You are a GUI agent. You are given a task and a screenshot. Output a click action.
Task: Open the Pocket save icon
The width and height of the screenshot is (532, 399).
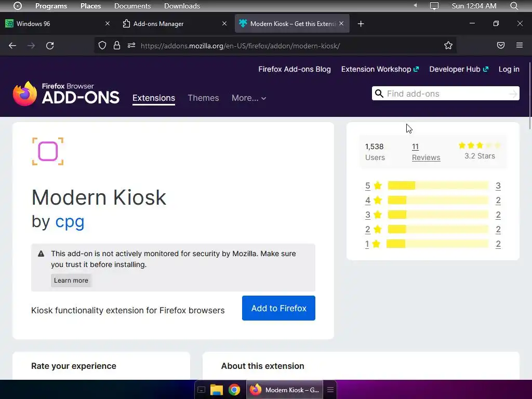pos(501,45)
